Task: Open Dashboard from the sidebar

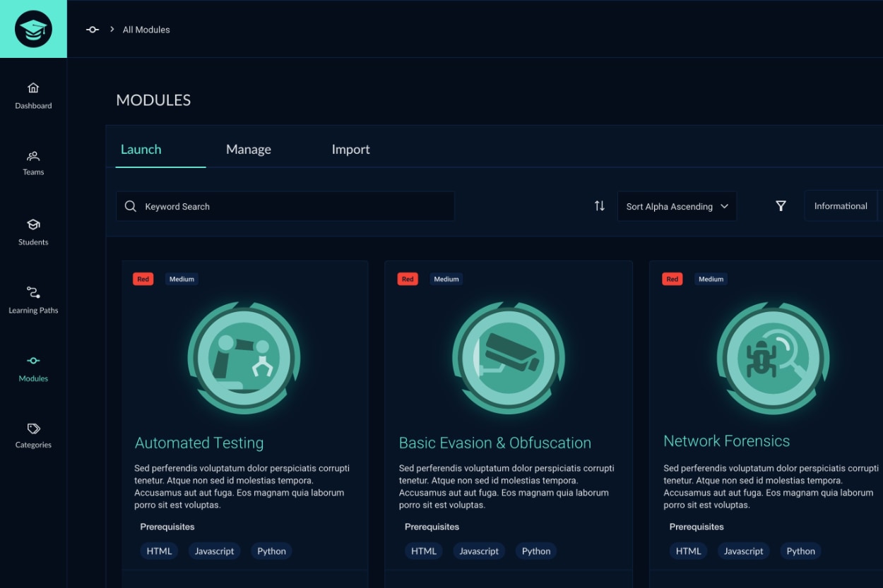Action: coord(33,96)
